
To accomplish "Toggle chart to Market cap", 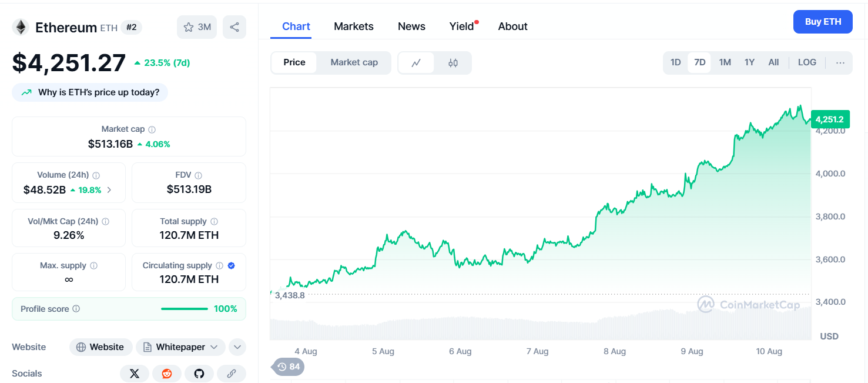I will 354,62.
